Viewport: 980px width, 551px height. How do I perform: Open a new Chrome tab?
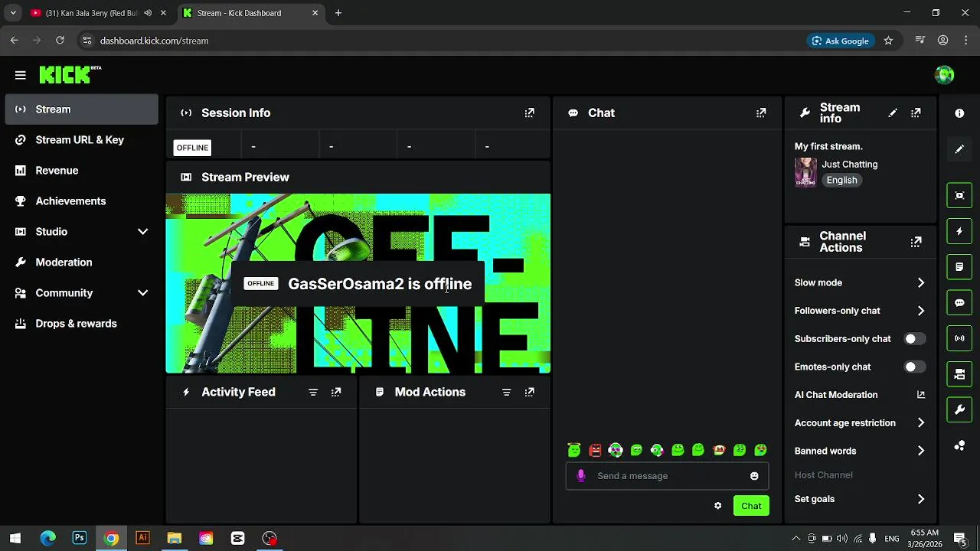coord(338,13)
